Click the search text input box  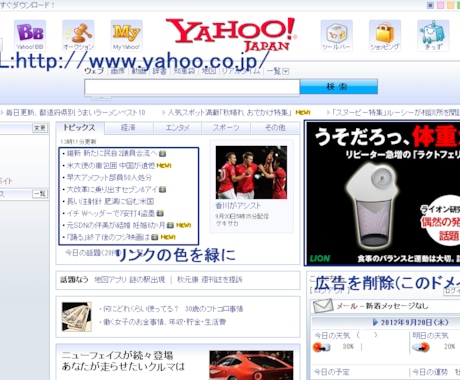[192, 88]
